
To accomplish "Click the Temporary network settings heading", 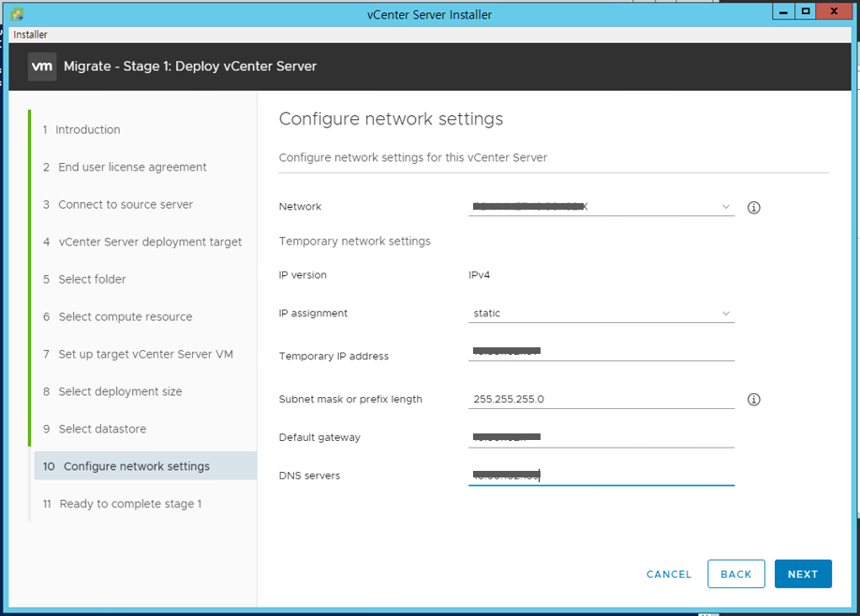I will tap(354, 242).
